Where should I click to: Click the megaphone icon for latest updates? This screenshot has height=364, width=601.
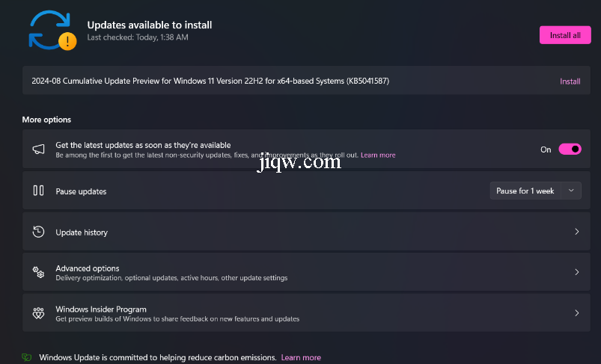pyautogui.click(x=38, y=149)
